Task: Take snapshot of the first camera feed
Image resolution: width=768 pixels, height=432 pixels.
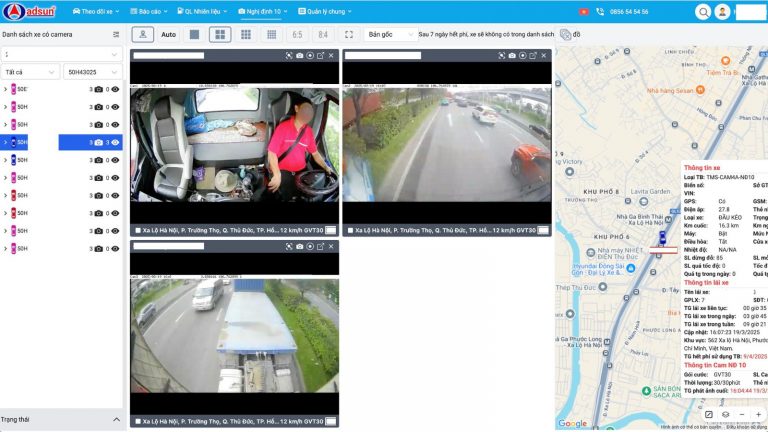Action: point(299,56)
